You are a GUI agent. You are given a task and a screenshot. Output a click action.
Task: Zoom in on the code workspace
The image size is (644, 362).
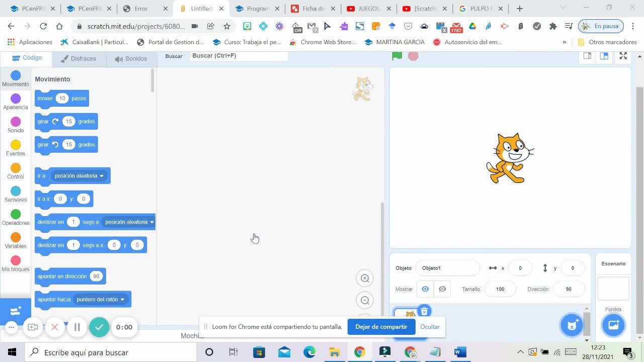[x=365, y=278]
